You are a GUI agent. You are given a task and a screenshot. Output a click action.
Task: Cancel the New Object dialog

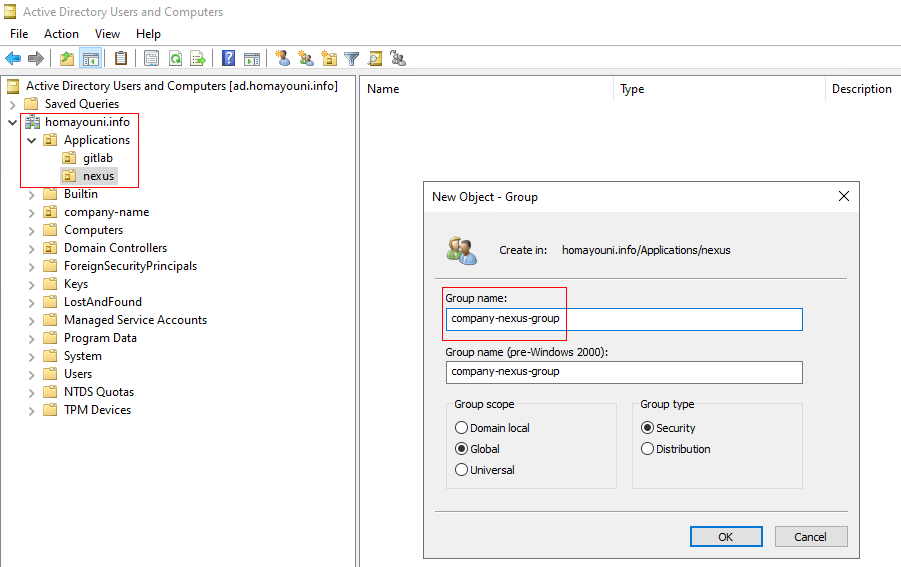tap(810, 537)
